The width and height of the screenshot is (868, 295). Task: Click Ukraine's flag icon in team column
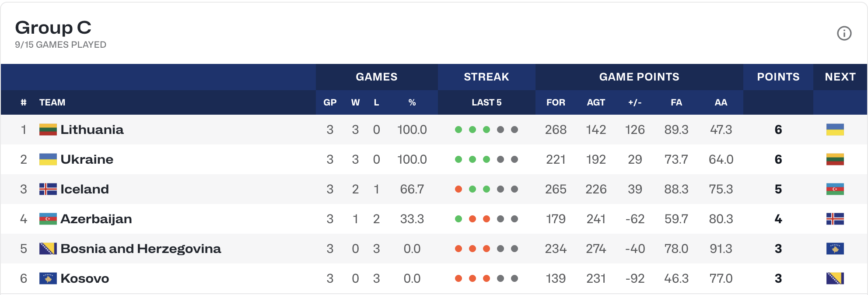pos(48,159)
